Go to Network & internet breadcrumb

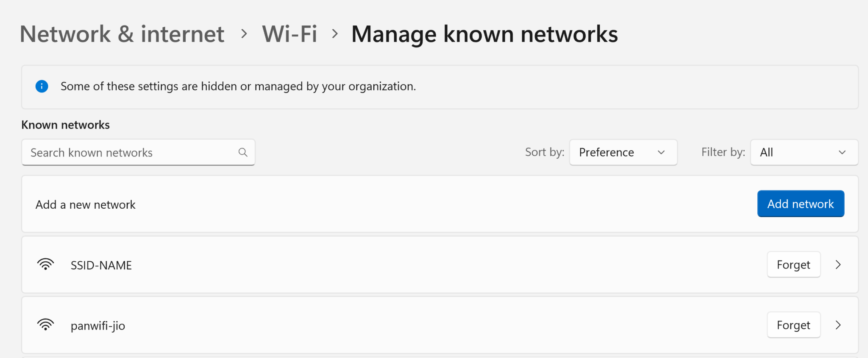coord(122,34)
